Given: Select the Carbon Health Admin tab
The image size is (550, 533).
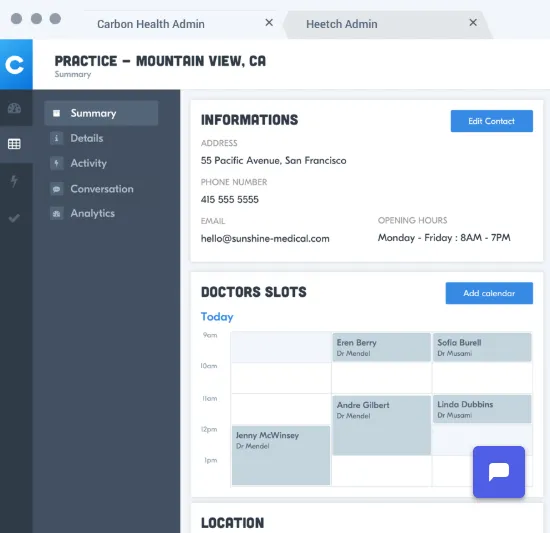Looking at the screenshot, I should coord(151,24).
